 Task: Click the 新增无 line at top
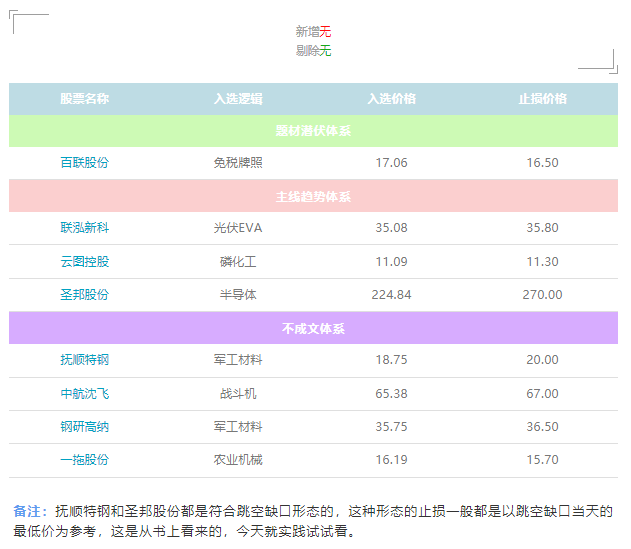(x=313, y=31)
